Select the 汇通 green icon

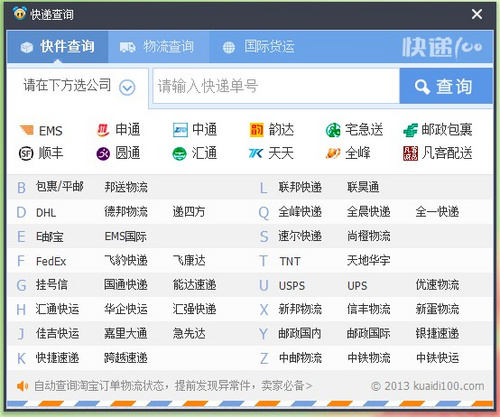(180, 154)
